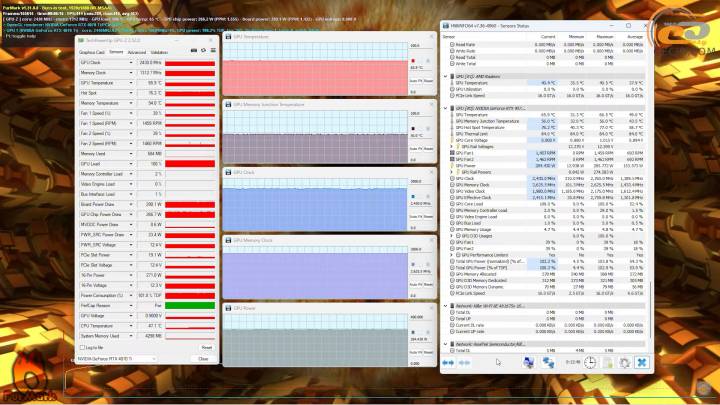Open the HWiNFO network monitor icon
720x405 pixels.
pos(529,362)
